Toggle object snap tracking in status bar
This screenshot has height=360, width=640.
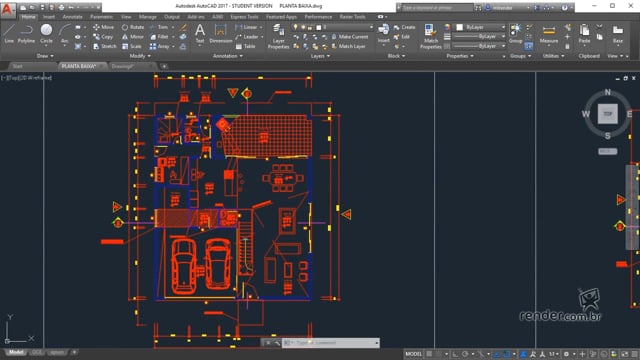pos(497,354)
